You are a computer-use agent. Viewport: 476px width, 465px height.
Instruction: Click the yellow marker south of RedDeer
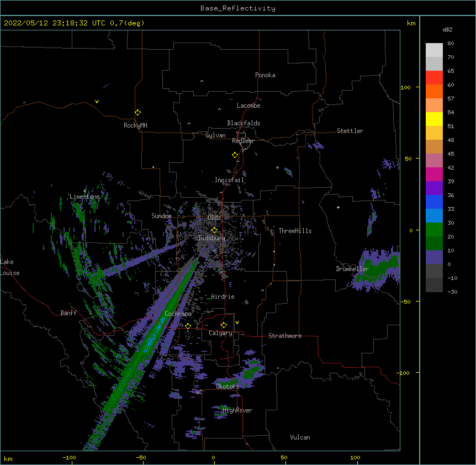[235, 155]
